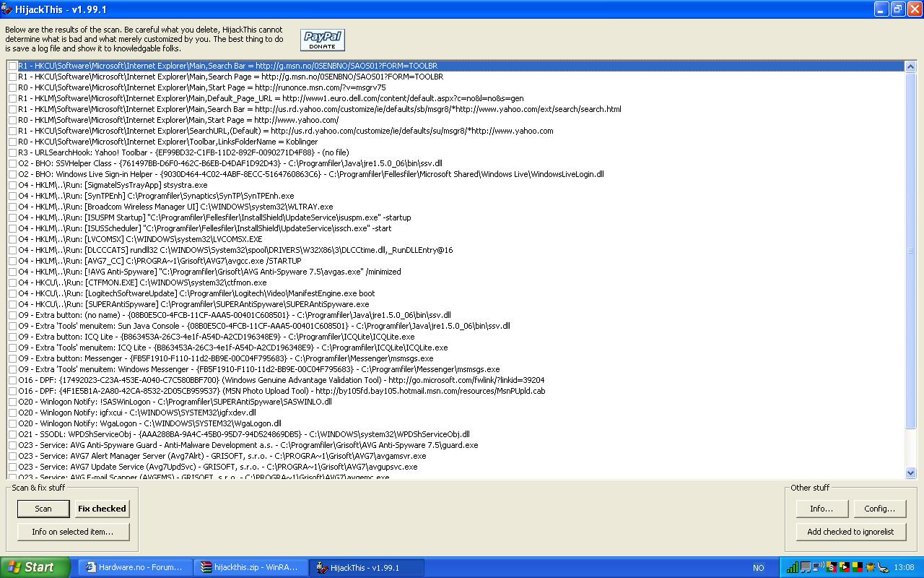Screen dimensions: 924x578
Task: Check the O2 BHO SSVHelper Class entry
Action: tap(13, 163)
